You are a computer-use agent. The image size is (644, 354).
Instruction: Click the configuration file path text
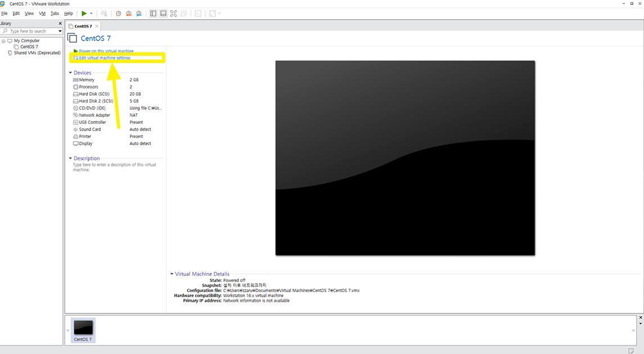[x=291, y=290]
